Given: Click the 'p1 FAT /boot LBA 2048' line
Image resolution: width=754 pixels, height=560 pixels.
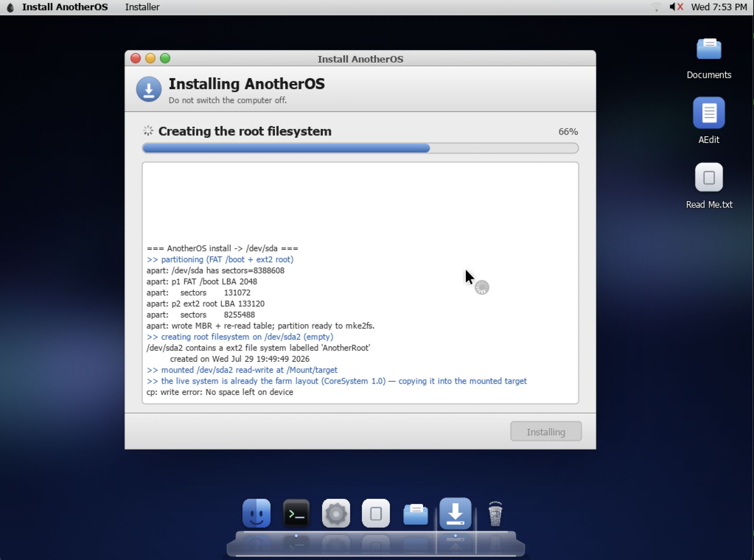Looking at the screenshot, I should pyautogui.click(x=202, y=282).
